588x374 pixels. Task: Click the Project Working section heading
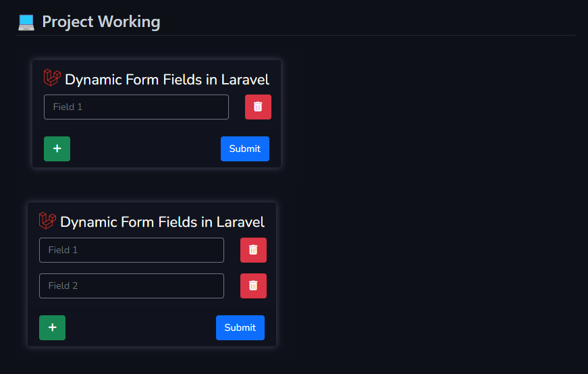[101, 22]
